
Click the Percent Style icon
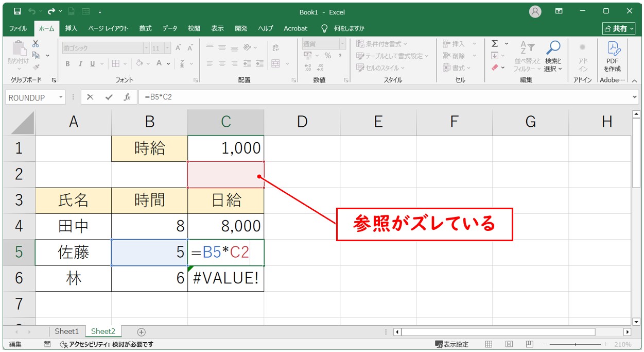[327, 55]
